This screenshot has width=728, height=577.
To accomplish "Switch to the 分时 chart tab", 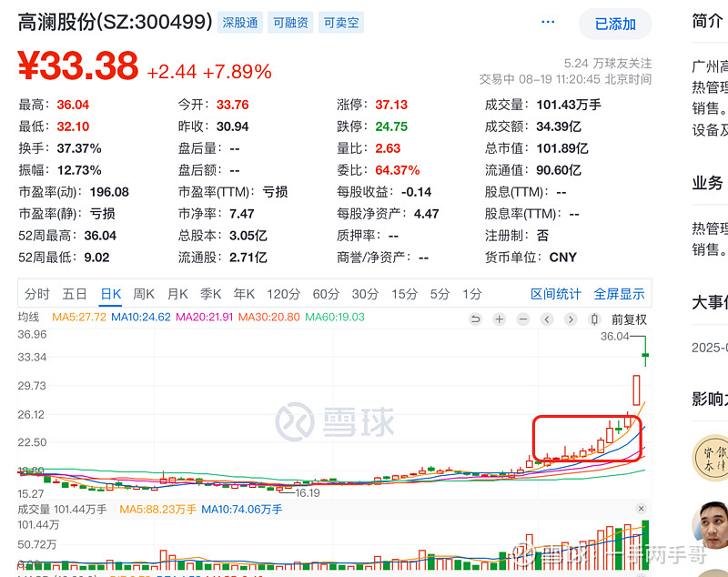I will coord(36,294).
